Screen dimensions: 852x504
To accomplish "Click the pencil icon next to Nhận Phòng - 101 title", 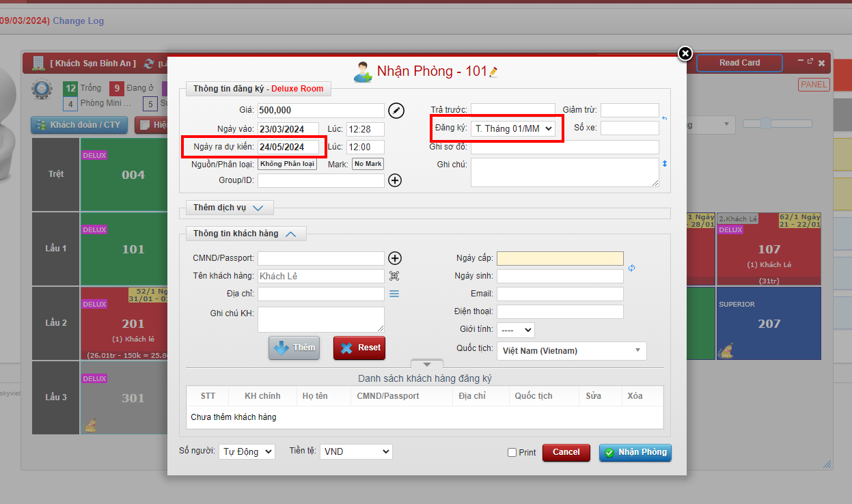I will pos(494,72).
